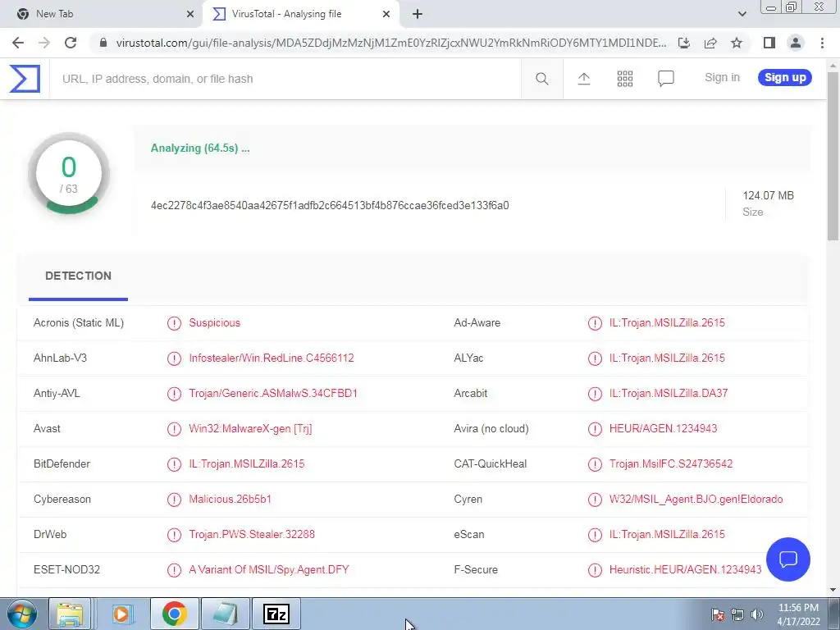Click alert icon beside HEUR/AGEN.1234943
840x630 pixels.
tap(595, 429)
